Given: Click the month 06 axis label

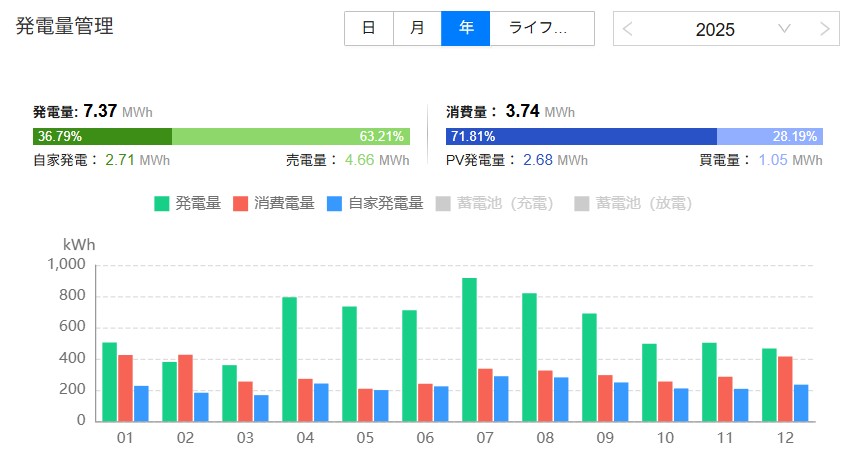Looking at the screenshot, I should (x=425, y=438).
